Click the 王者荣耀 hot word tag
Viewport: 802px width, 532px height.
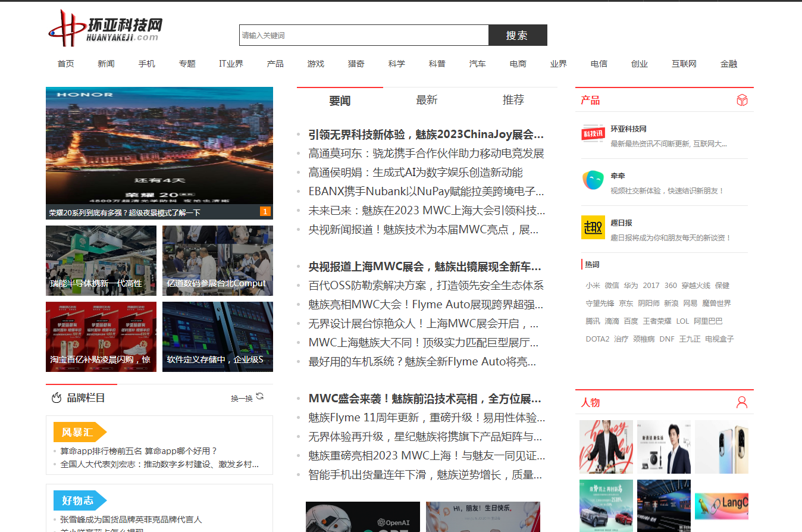657,321
